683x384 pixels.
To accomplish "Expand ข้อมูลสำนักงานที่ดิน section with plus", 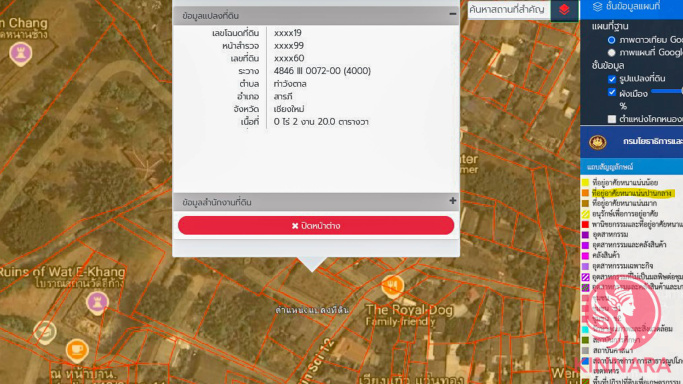I will click(453, 201).
